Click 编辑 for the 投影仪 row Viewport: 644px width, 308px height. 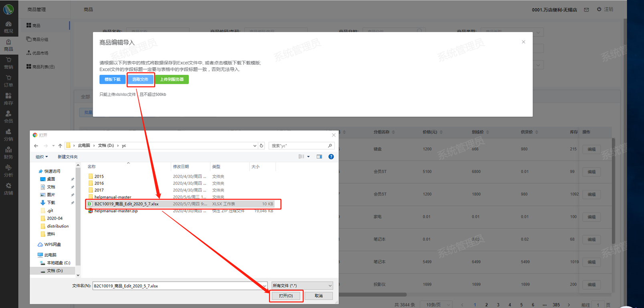pos(592,285)
